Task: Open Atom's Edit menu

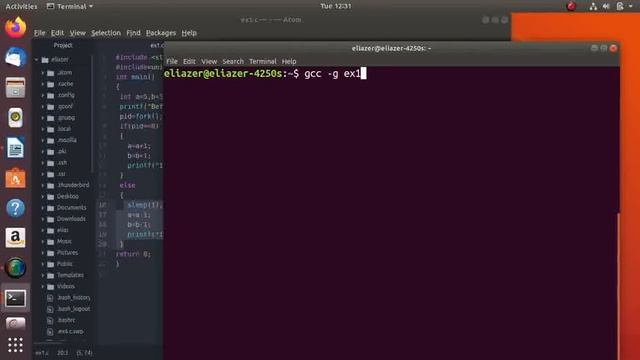Action: coord(57,33)
